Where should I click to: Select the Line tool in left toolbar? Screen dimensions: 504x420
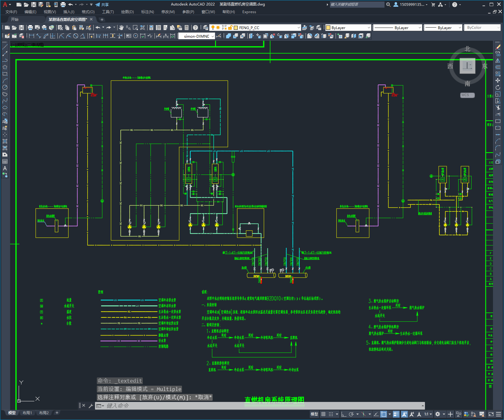[x=5, y=47]
